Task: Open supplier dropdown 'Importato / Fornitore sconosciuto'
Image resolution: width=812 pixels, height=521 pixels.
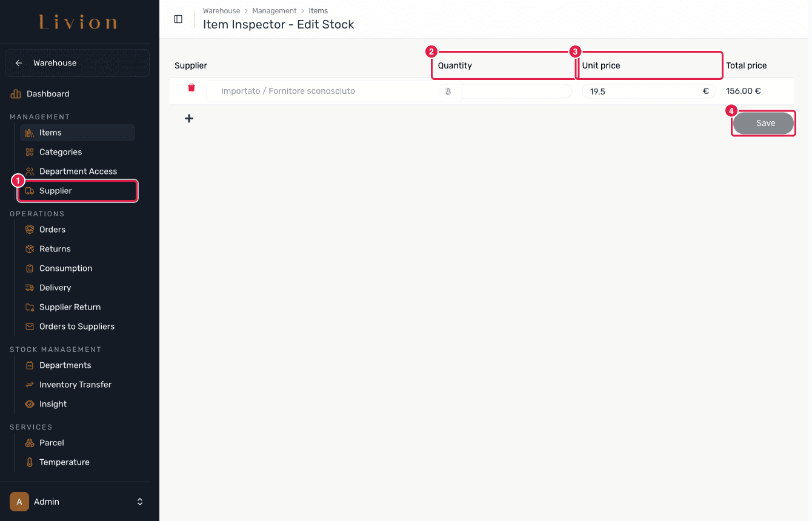Action: click(321, 91)
